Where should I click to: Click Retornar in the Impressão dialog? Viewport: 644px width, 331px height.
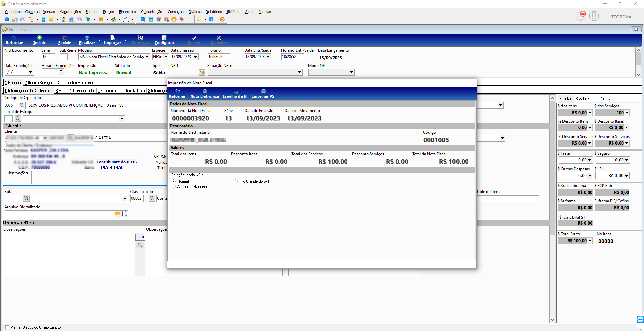tap(177, 94)
